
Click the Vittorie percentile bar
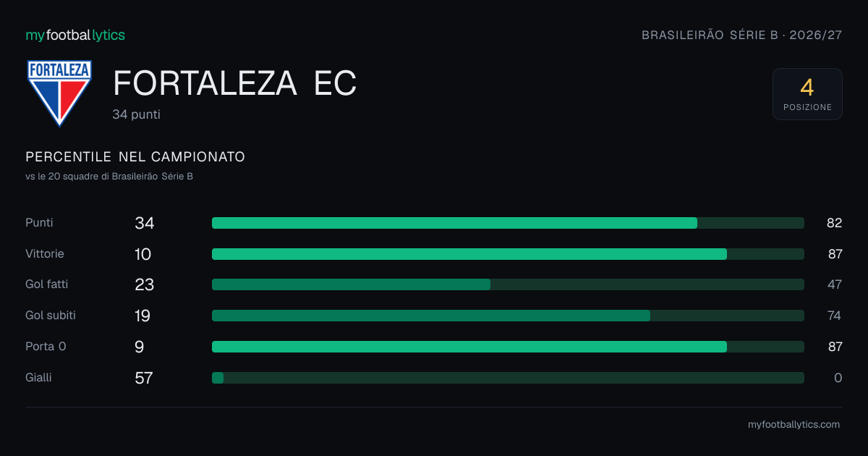tap(508, 254)
